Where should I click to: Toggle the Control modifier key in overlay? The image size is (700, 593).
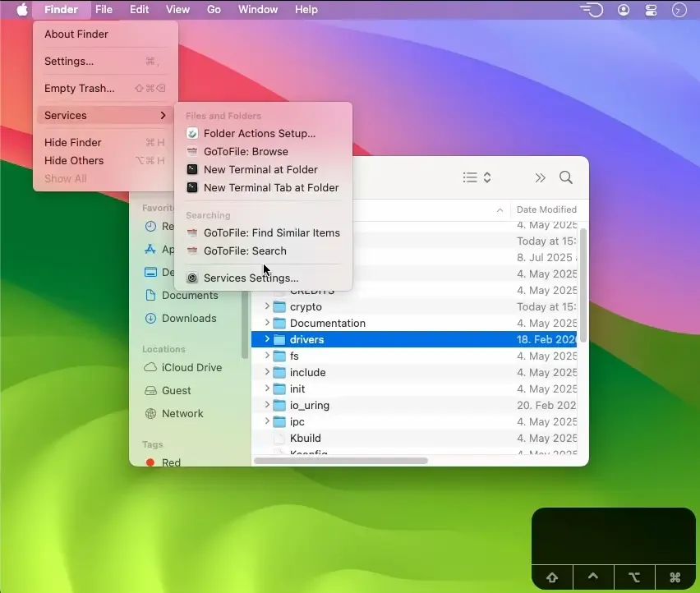(593, 577)
